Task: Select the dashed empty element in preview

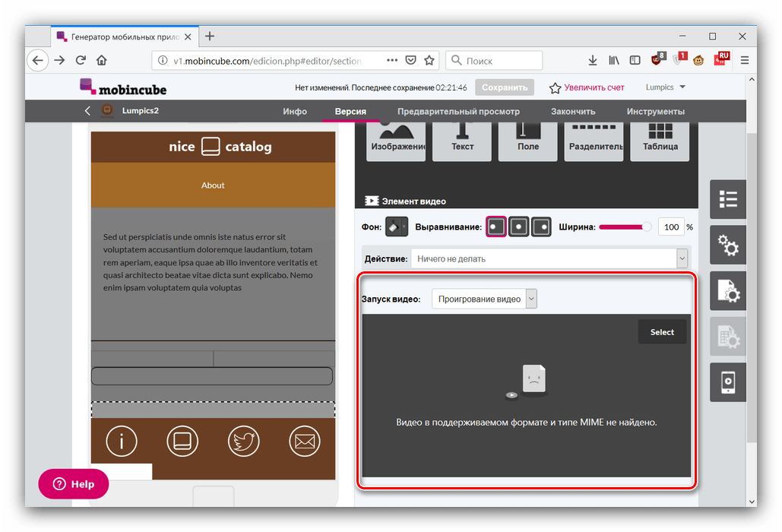Action: coord(213,410)
